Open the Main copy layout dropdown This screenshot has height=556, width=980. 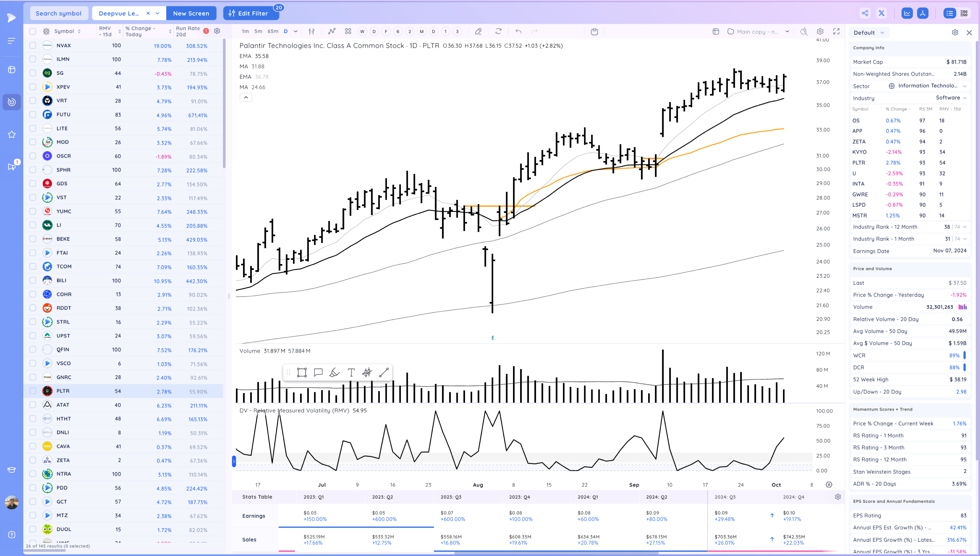pyautogui.click(x=787, y=32)
